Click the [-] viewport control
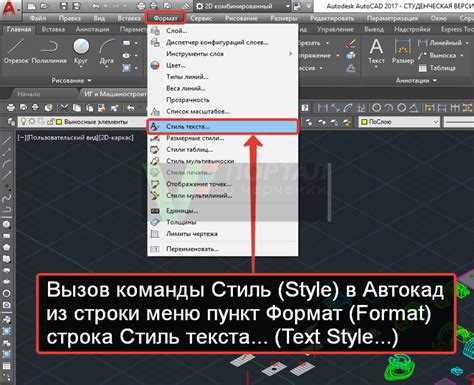 click(21, 137)
